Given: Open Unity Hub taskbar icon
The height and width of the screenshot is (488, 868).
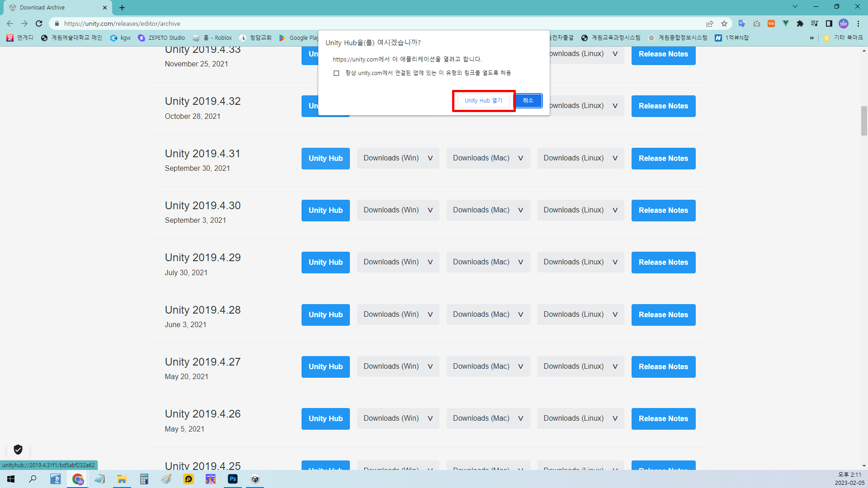Looking at the screenshot, I should (255, 479).
